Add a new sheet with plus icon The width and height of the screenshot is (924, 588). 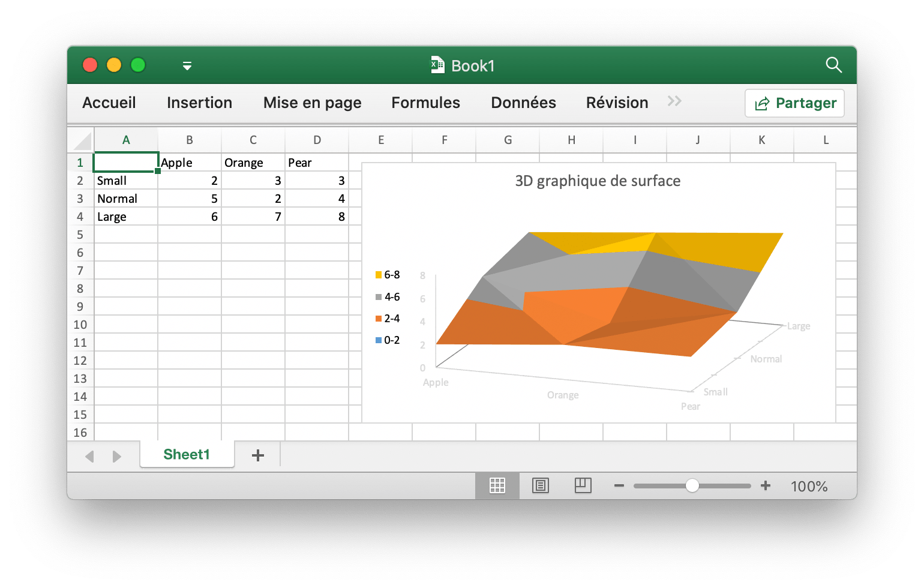[258, 455]
